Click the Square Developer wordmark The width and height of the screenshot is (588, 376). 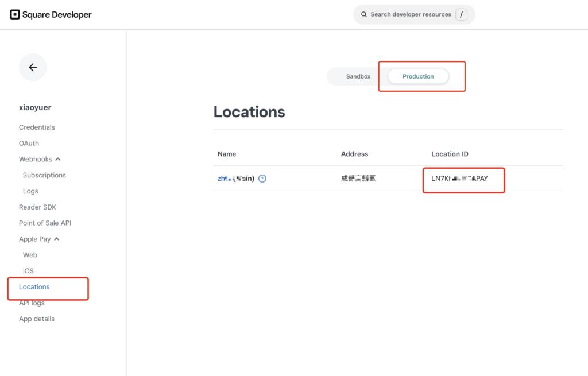pyautogui.click(x=57, y=14)
